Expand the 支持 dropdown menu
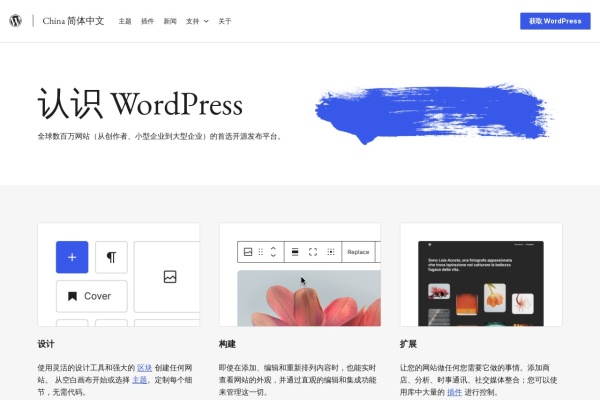600x400 pixels. [197, 21]
